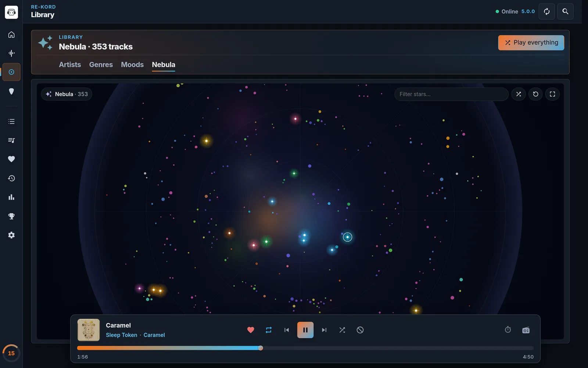Select the ringed highlighted star in nebula
The height and width of the screenshot is (368, 588).
point(347,237)
